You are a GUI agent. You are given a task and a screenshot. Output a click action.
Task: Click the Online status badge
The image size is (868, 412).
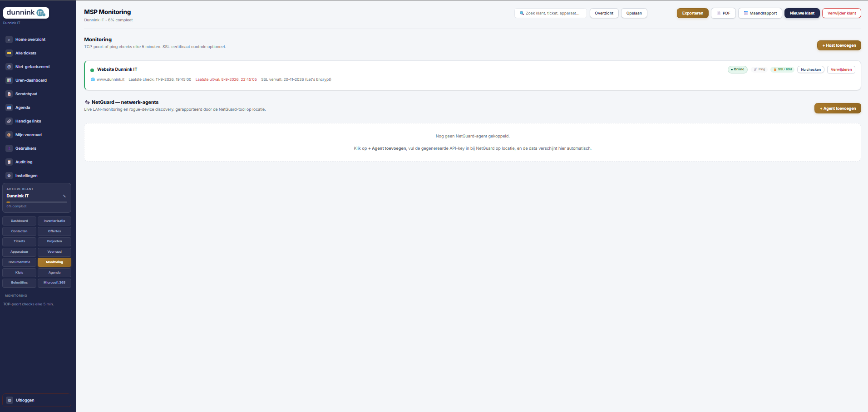tap(738, 69)
